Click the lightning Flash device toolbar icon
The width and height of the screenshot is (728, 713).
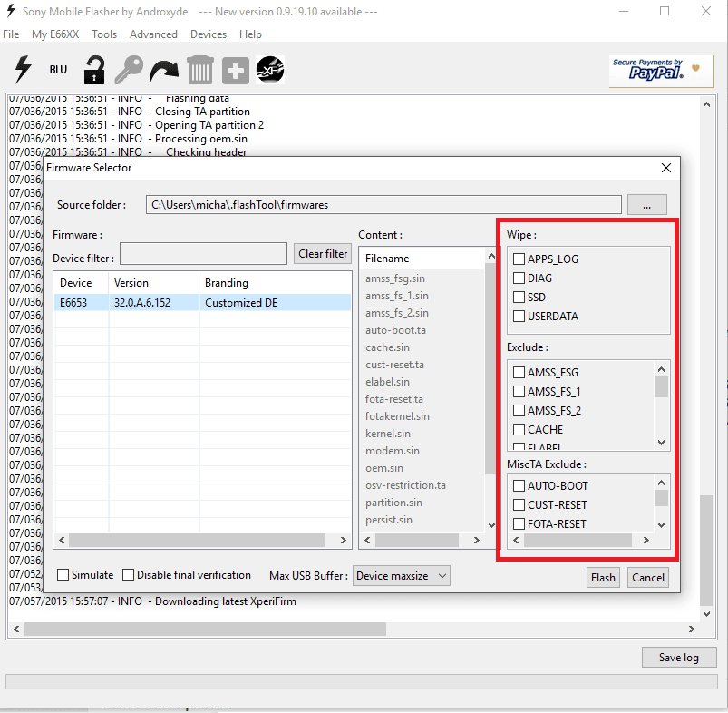[23, 70]
